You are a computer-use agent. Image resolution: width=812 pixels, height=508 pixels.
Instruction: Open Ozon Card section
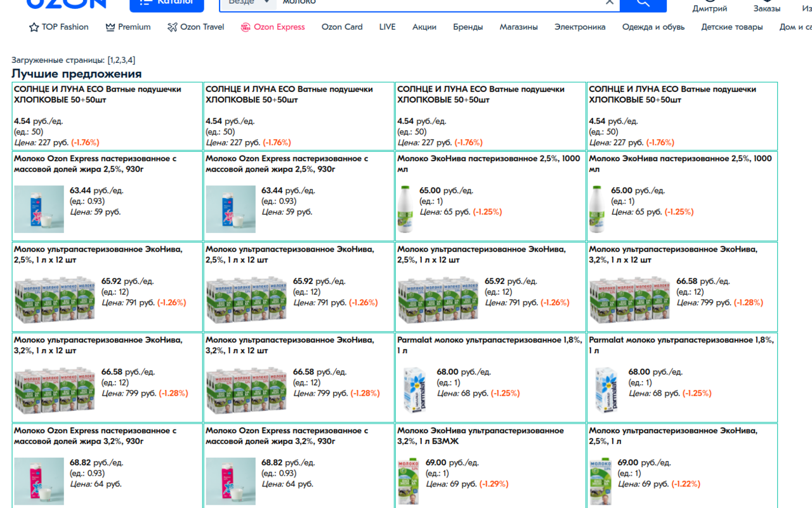pyautogui.click(x=342, y=27)
